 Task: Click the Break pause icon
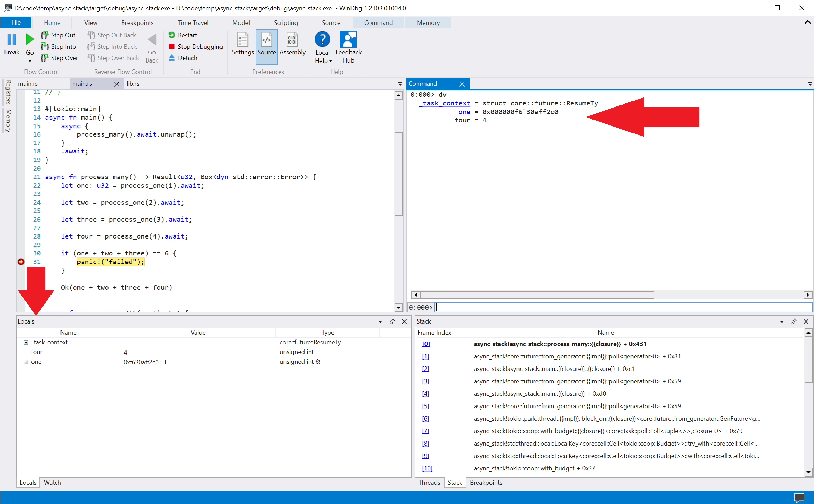point(12,39)
